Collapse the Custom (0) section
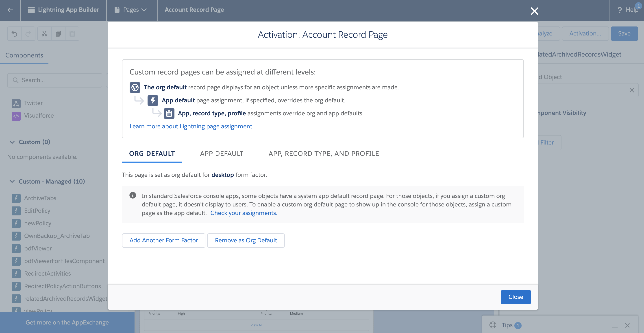Viewport: 644px width, 333px height. tap(12, 142)
